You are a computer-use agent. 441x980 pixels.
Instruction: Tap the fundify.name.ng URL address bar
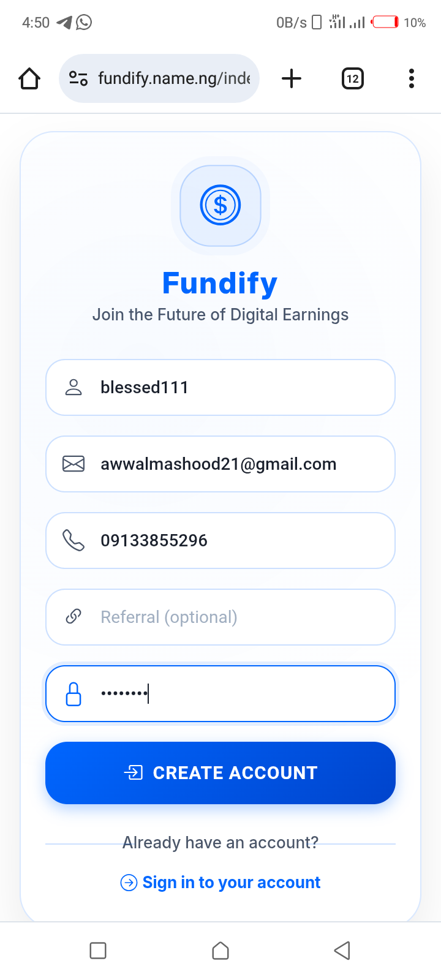174,78
